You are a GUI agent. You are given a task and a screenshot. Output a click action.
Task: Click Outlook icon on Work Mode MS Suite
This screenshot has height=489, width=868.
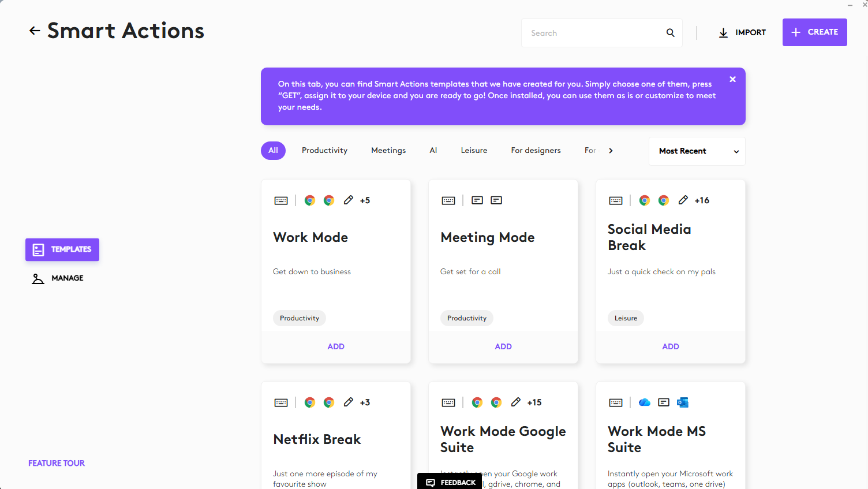683,402
